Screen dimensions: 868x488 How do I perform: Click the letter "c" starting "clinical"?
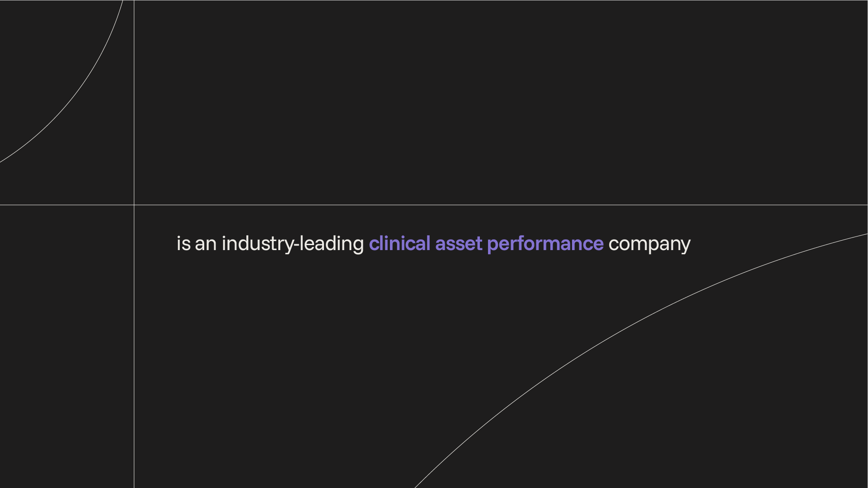coord(374,245)
